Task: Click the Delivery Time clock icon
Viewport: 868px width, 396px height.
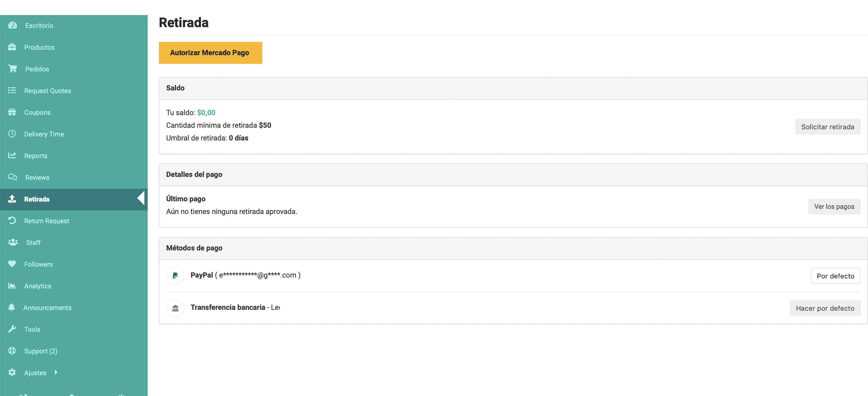Action: [12, 134]
